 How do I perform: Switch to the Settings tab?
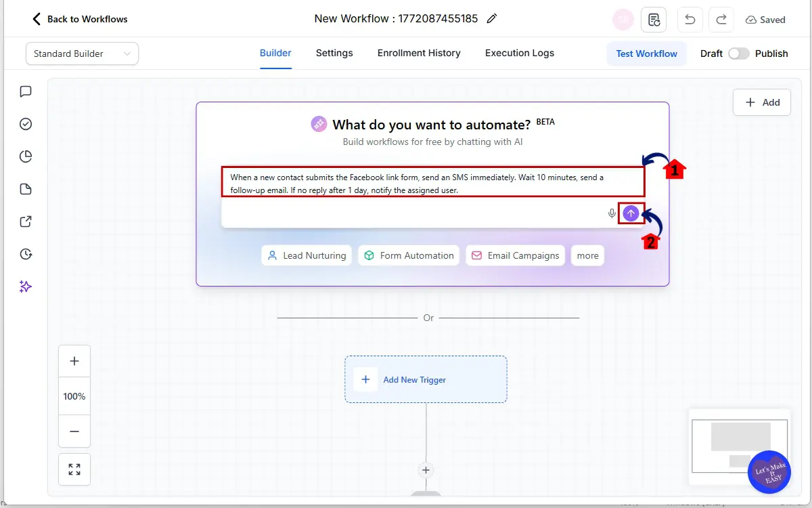click(x=334, y=53)
